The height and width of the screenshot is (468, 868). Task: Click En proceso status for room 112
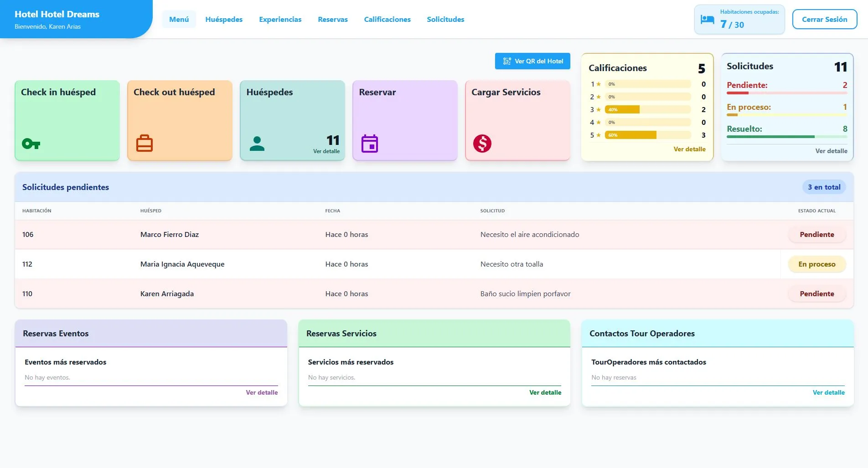[817, 264]
